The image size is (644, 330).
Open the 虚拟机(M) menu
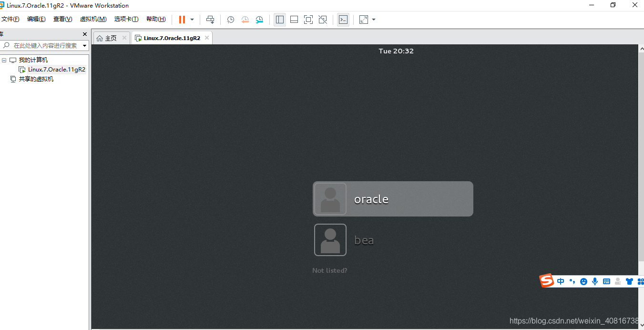pos(93,19)
